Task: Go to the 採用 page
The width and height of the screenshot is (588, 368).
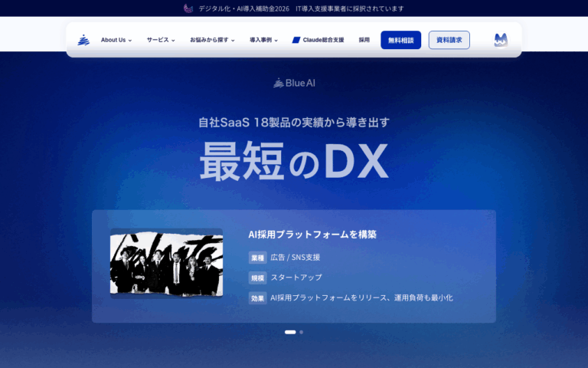Action: [x=364, y=40]
